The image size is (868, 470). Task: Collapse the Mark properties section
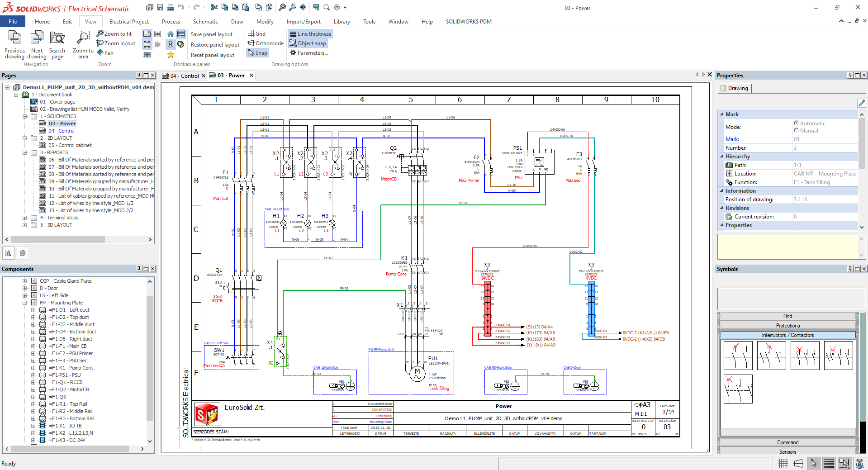coord(721,114)
